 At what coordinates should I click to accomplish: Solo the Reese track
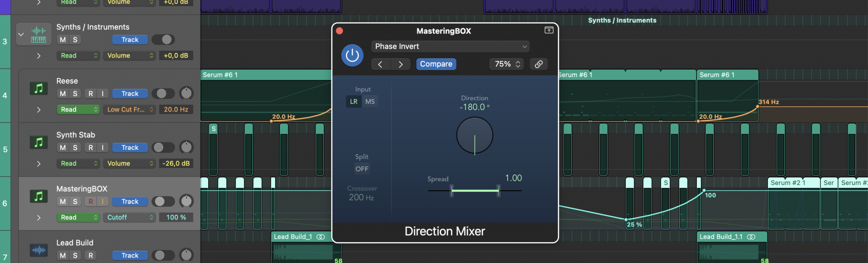click(75, 94)
